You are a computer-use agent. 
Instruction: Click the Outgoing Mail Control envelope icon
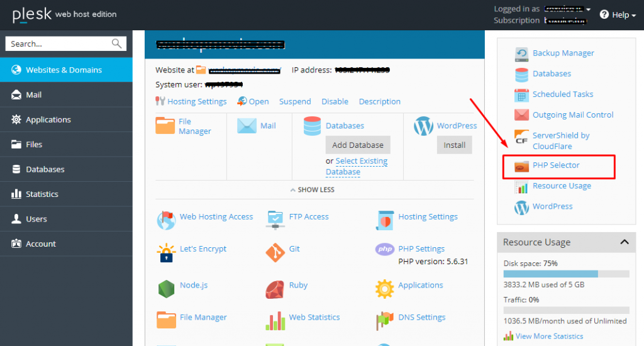(x=521, y=114)
